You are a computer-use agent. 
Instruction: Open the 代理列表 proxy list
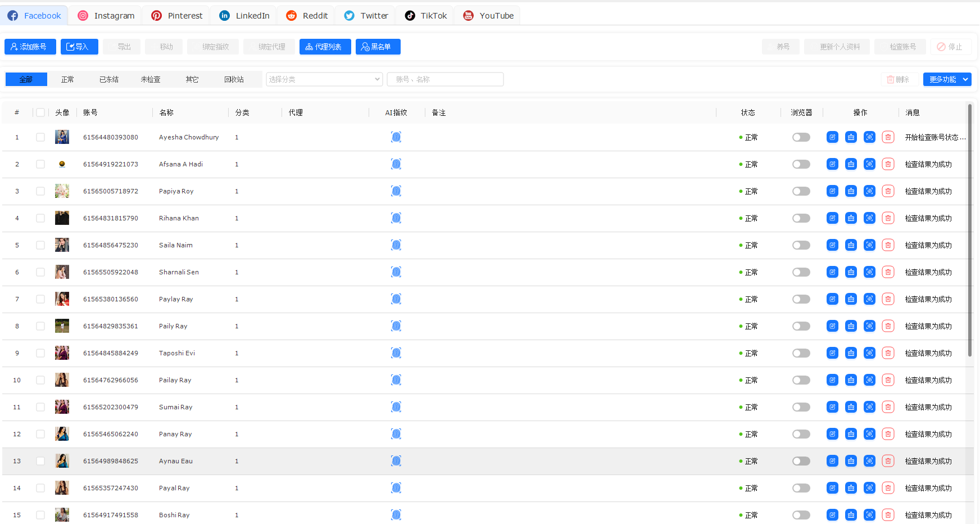coord(325,47)
